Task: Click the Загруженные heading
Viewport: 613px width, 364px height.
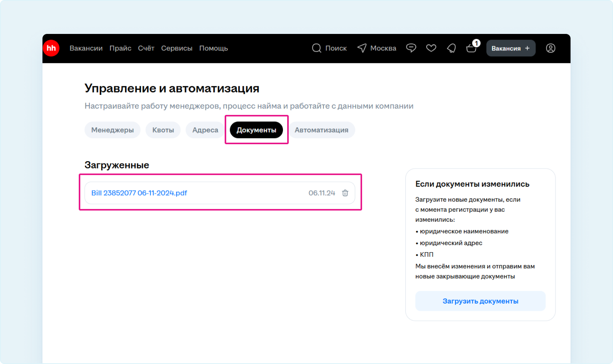Action: (117, 165)
